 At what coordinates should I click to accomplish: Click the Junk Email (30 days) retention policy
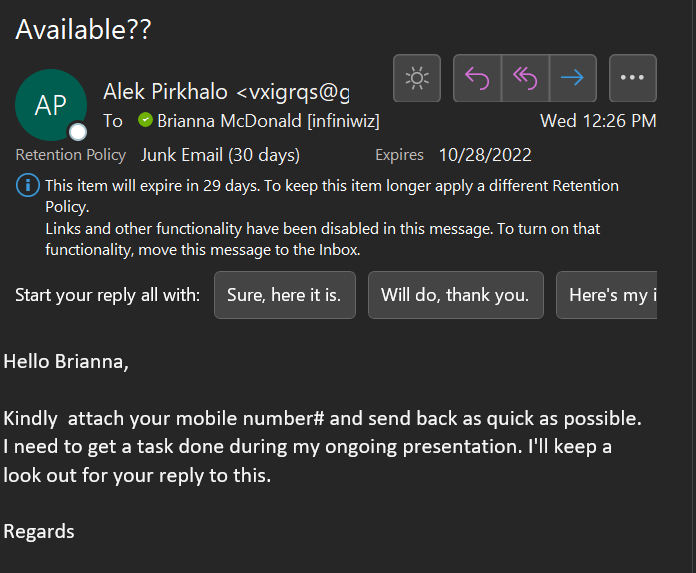click(x=220, y=155)
